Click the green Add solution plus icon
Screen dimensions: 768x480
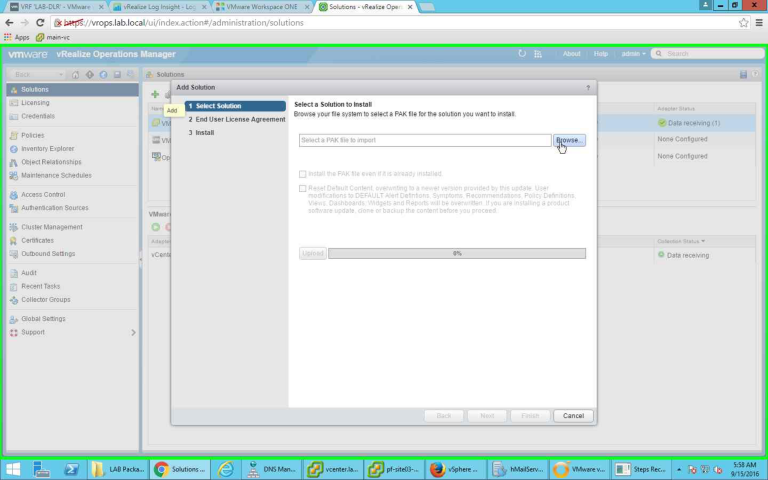(x=155, y=93)
